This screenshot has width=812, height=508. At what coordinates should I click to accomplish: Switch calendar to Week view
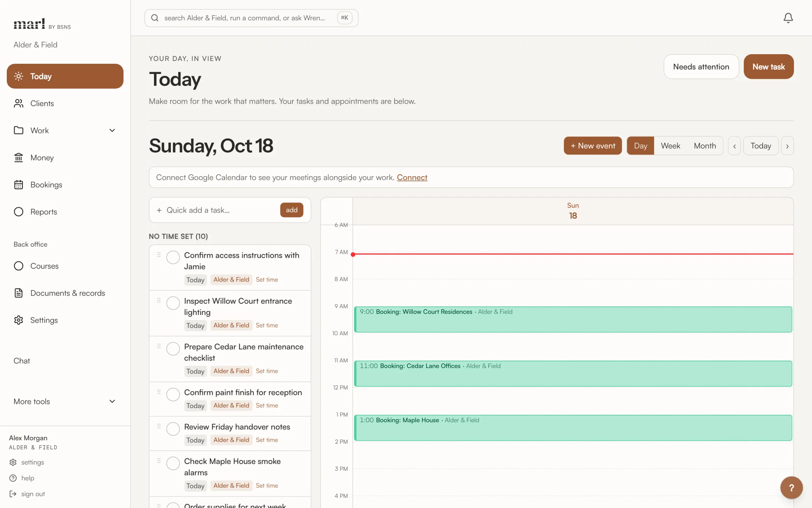670,146
